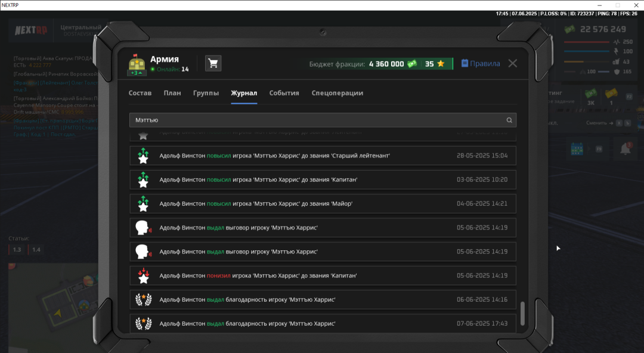Switch to the Состав tab
This screenshot has width=644, height=353.
pos(140,93)
